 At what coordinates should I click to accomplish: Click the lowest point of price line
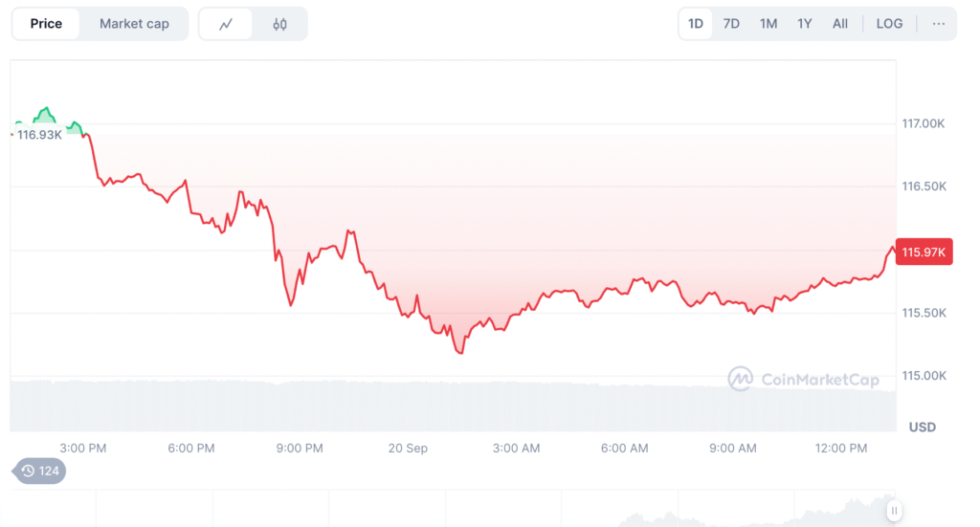tap(461, 353)
